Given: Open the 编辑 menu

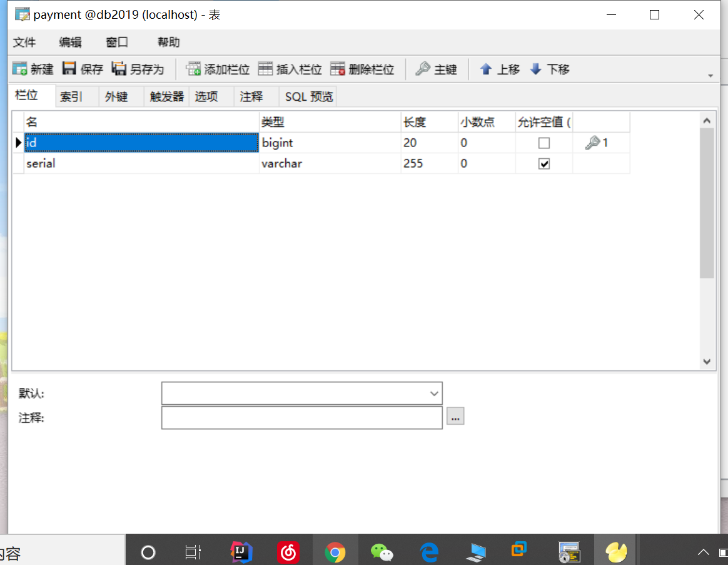Looking at the screenshot, I should pos(71,43).
